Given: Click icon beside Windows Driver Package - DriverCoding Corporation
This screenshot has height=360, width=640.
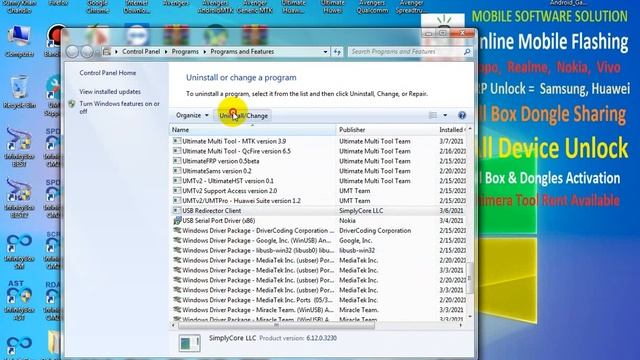Looking at the screenshot, I should 177,231.
